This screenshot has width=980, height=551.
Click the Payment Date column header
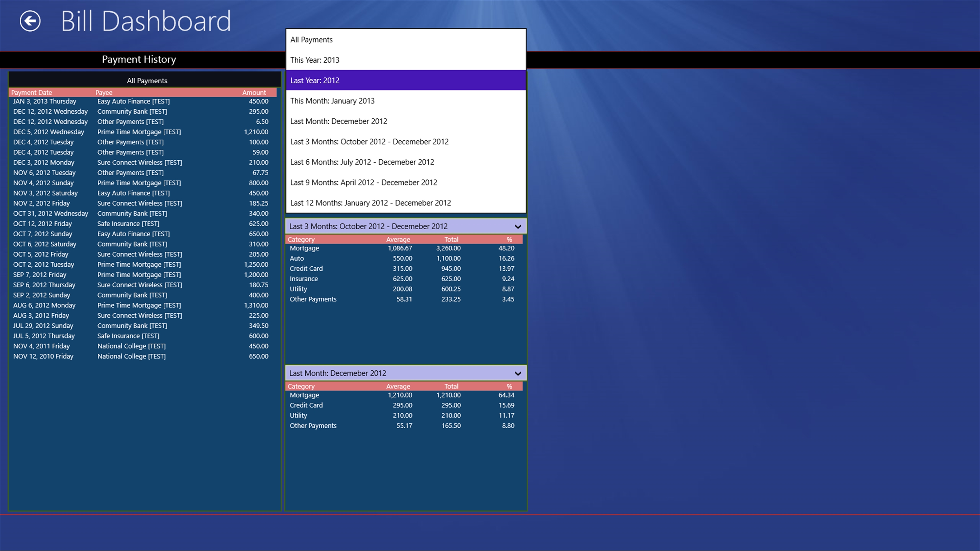click(x=32, y=92)
